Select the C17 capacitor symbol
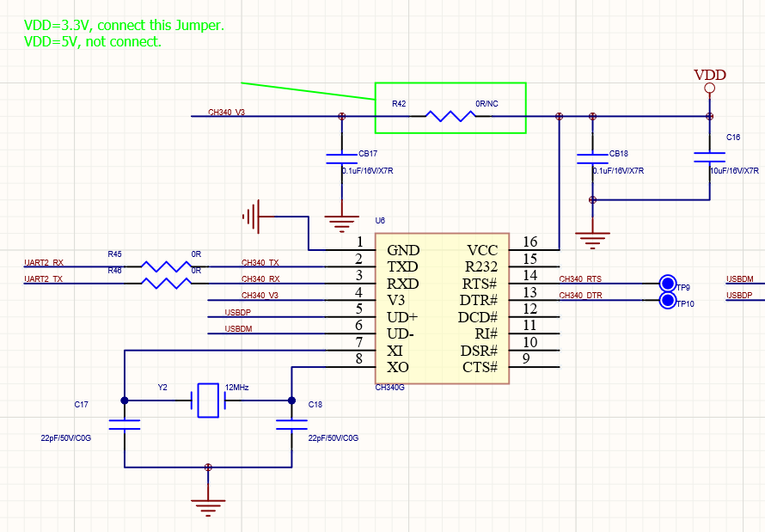 tap(125, 425)
